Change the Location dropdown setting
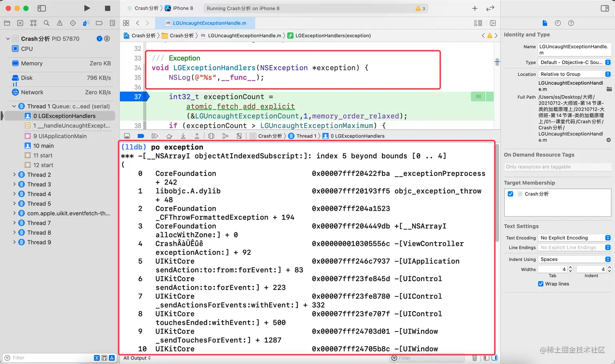615x364 pixels. point(575,74)
